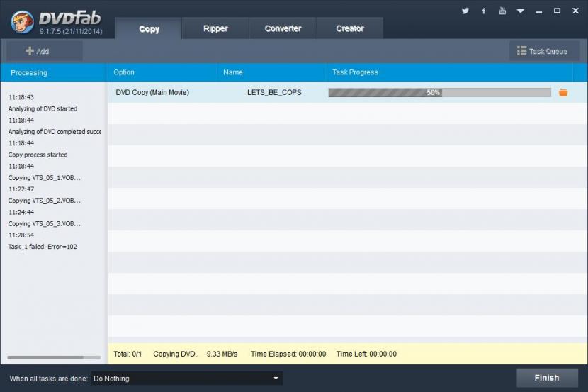This screenshot has width=588, height=392.
Task: Click the Processing log horizontal scrollbar
Action: point(45,357)
